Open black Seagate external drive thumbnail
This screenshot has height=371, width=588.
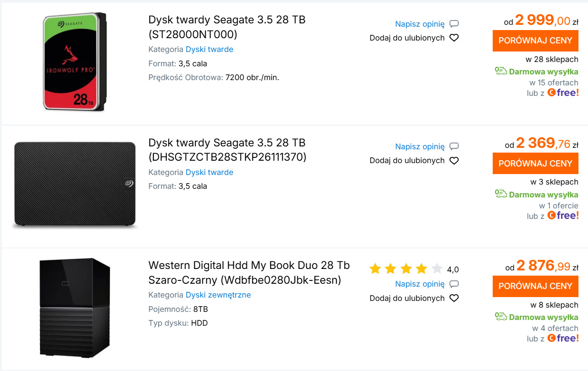[x=75, y=185]
